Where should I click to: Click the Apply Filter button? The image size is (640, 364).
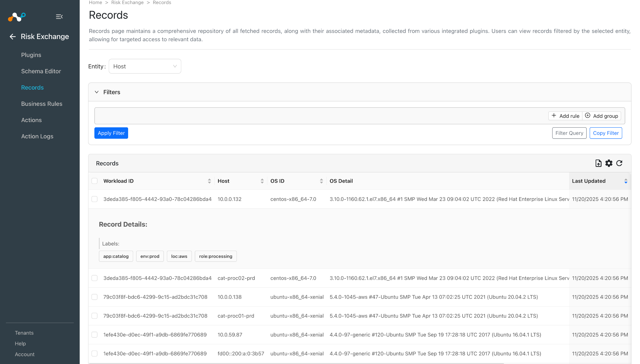click(x=111, y=133)
